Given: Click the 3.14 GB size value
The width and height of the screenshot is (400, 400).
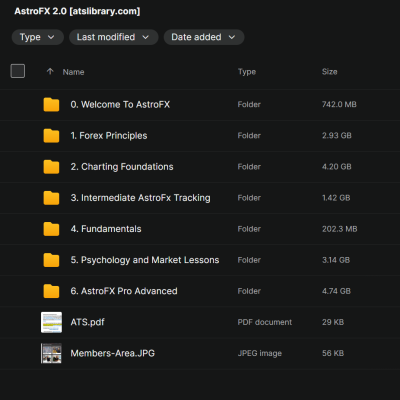Looking at the screenshot, I should pos(336,260).
